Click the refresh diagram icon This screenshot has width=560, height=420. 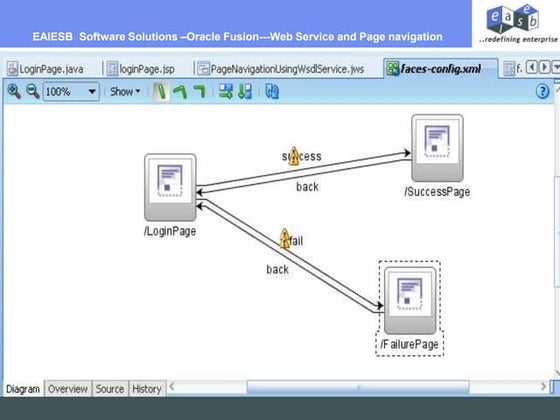[x=272, y=91]
